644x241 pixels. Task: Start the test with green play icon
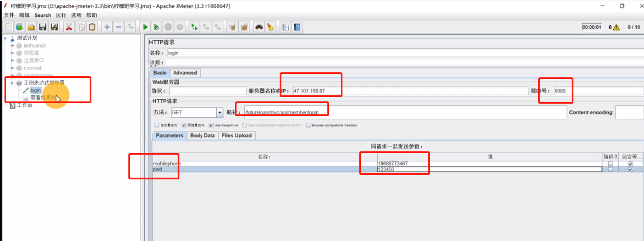tap(145, 27)
